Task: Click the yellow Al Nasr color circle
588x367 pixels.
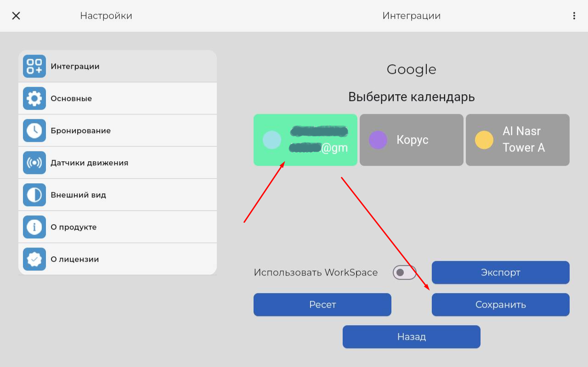Action: pos(484,140)
